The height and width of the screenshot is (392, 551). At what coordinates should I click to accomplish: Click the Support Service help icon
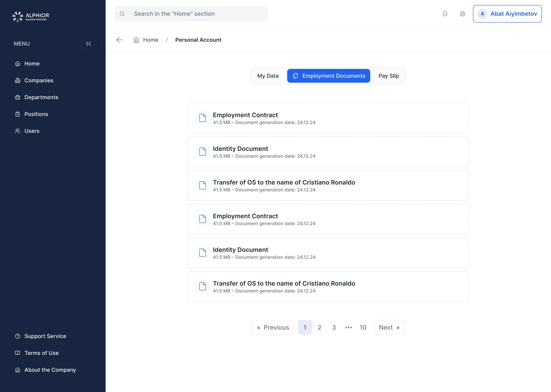coord(18,336)
